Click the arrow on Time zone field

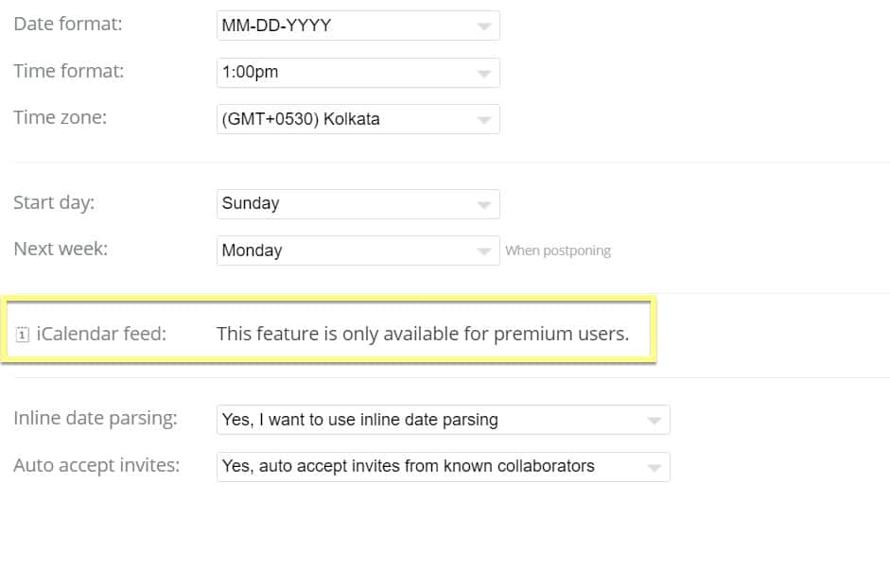click(484, 120)
